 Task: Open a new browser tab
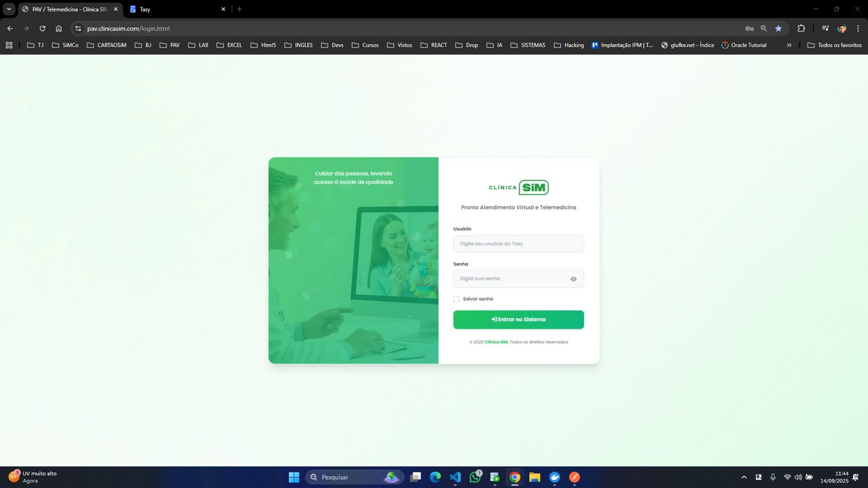coord(239,9)
